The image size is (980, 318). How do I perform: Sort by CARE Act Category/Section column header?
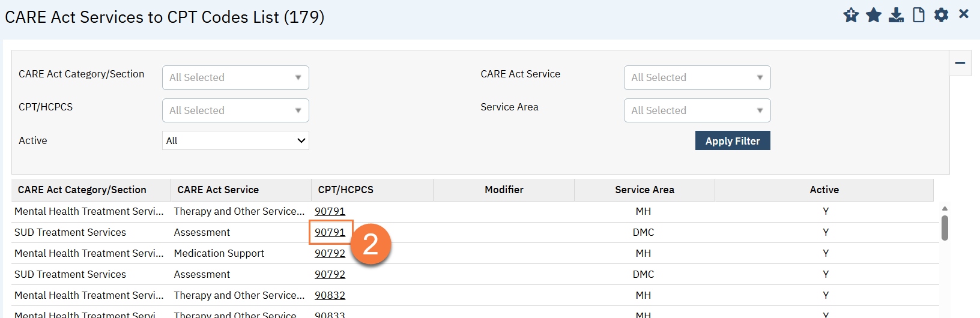pyautogui.click(x=82, y=190)
